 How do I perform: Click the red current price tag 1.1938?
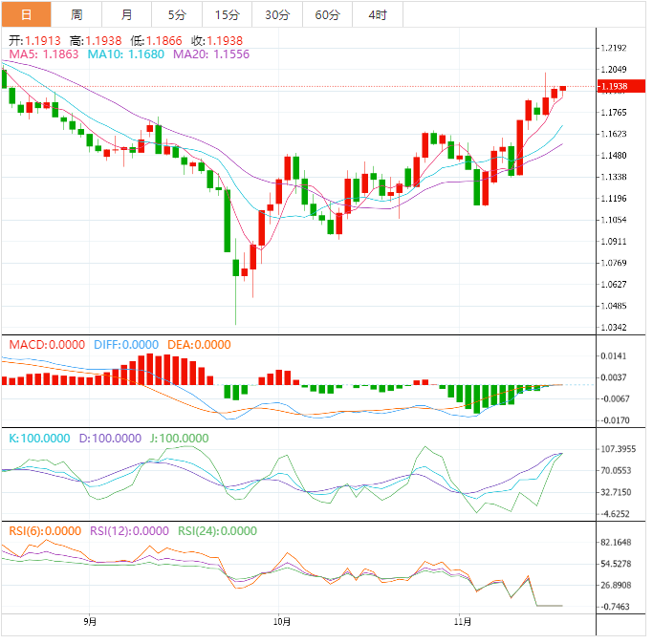point(613,87)
